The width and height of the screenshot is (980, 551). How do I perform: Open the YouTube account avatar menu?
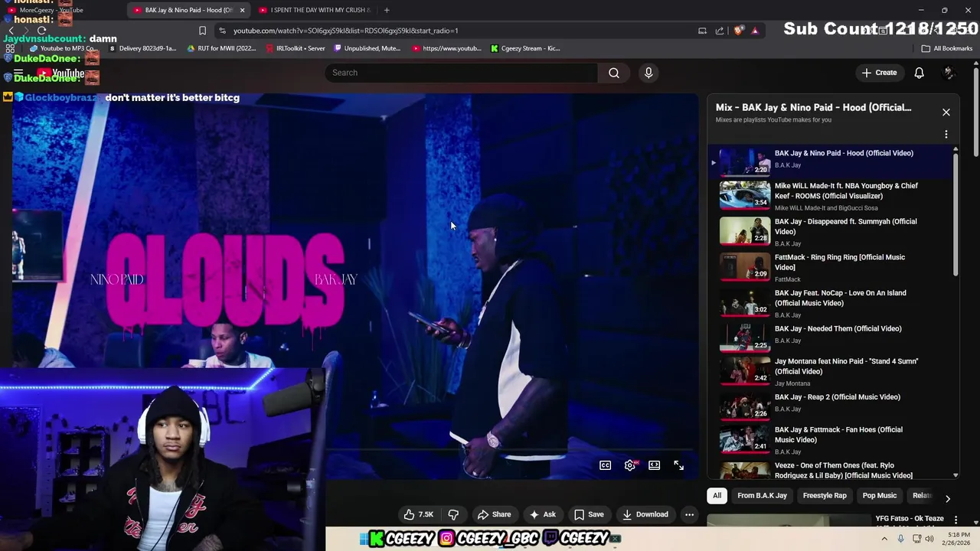click(x=949, y=73)
